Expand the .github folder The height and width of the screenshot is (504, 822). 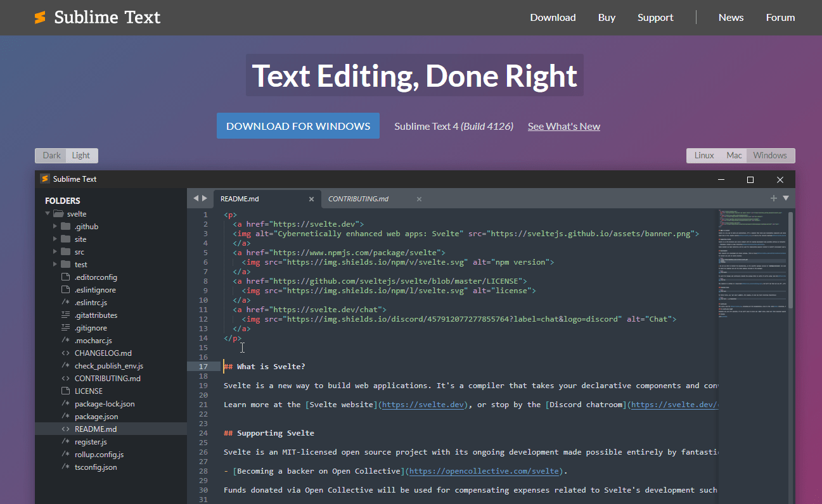[x=55, y=227]
